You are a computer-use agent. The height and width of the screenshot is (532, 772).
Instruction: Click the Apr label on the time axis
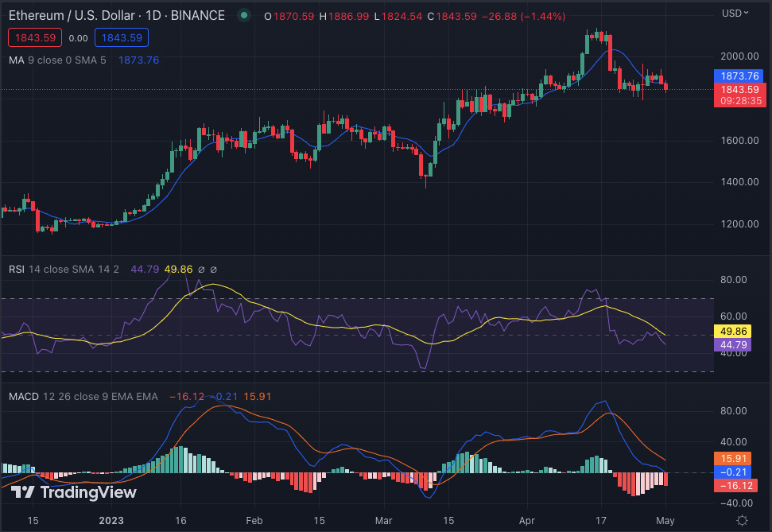(x=527, y=520)
